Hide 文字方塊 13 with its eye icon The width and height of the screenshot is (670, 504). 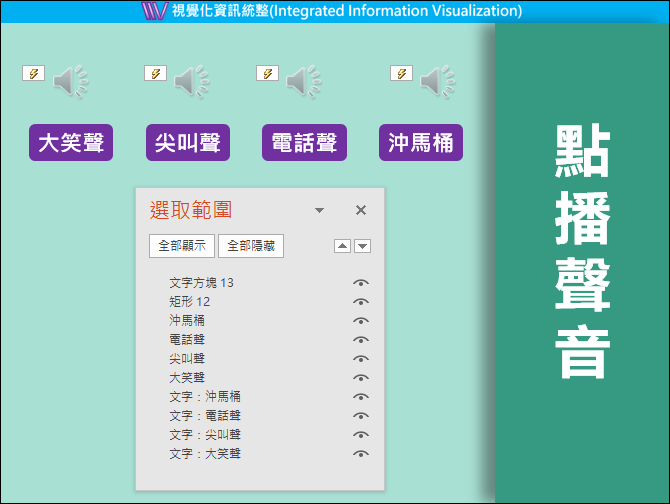click(361, 283)
